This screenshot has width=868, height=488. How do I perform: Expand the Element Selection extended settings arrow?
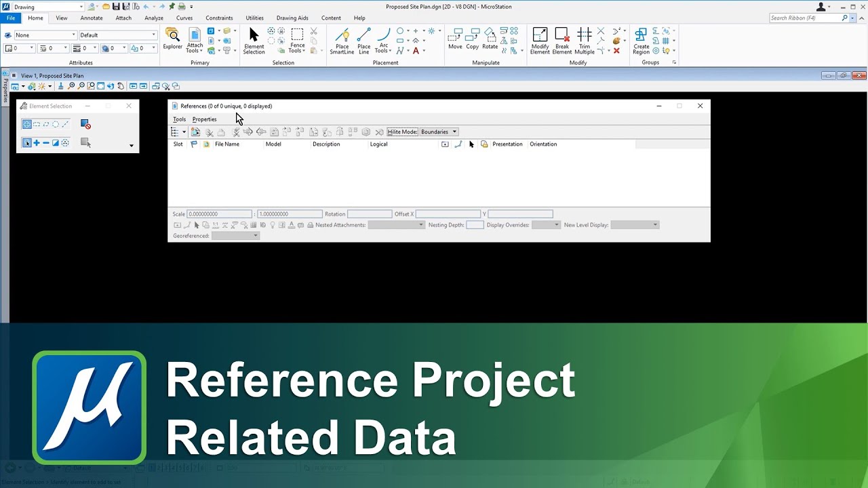point(132,146)
